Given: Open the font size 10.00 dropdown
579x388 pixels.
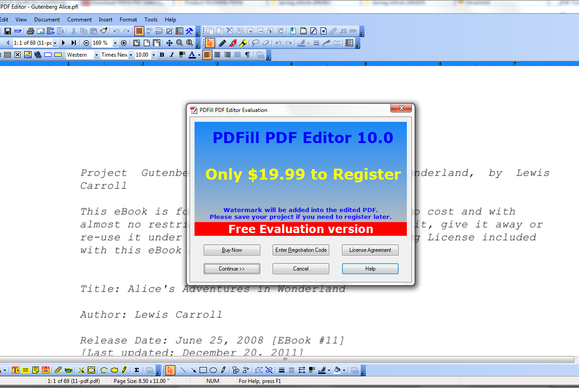Looking at the screenshot, I should [x=154, y=55].
